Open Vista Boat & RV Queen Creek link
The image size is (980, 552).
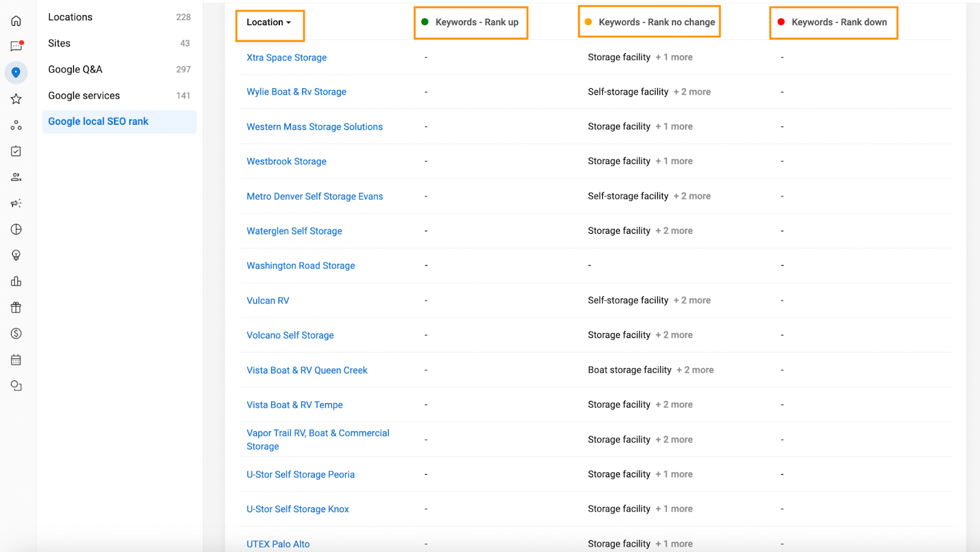point(307,370)
